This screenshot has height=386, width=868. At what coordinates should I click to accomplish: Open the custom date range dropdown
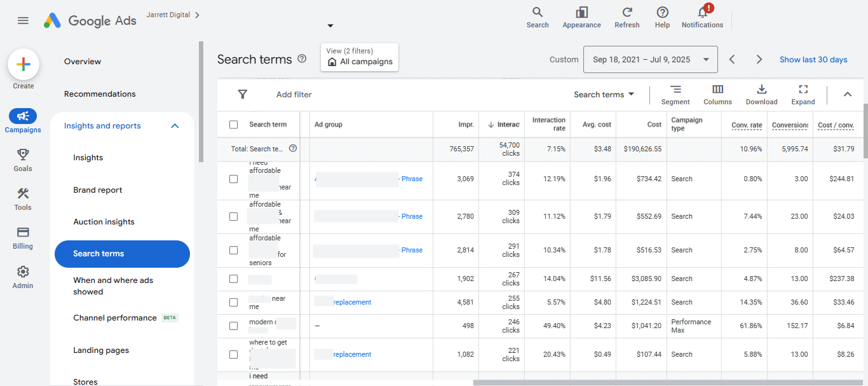pos(651,60)
